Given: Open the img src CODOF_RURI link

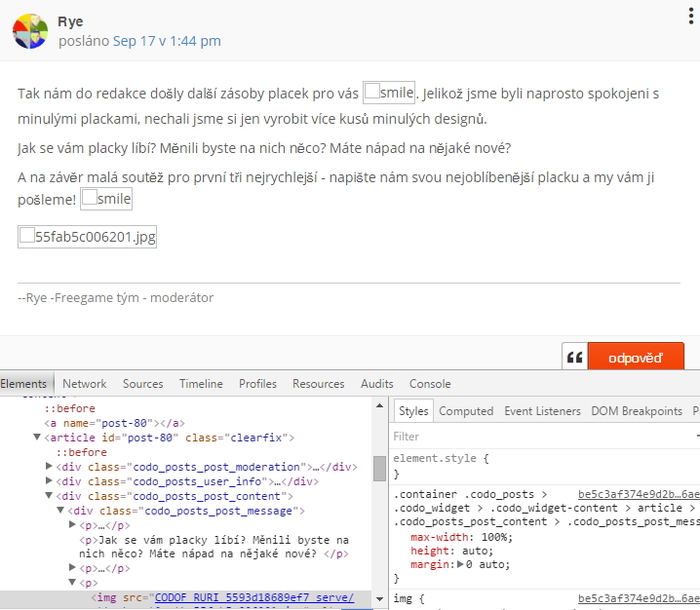Looking at the screenshot, I should [254, 597].
